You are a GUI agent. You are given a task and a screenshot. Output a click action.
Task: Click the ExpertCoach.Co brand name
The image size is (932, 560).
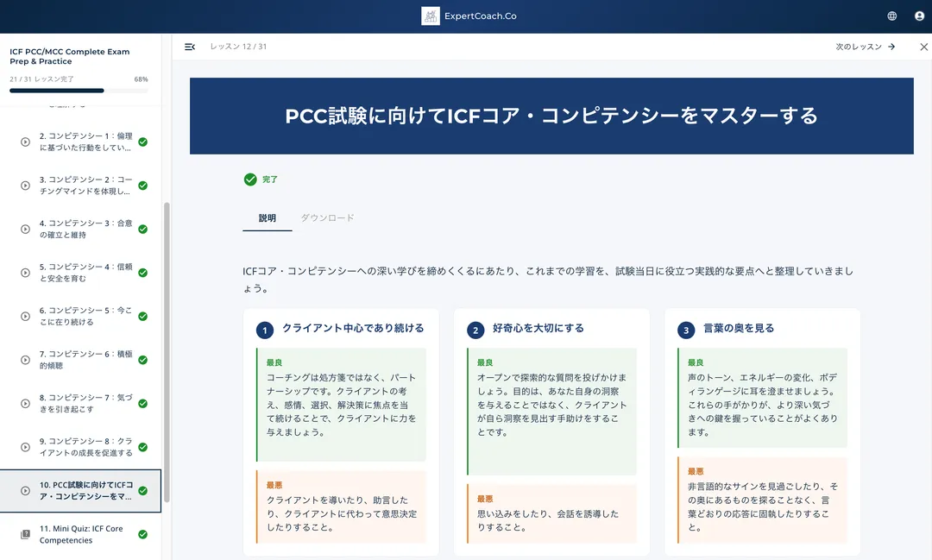tap(481, 16)
